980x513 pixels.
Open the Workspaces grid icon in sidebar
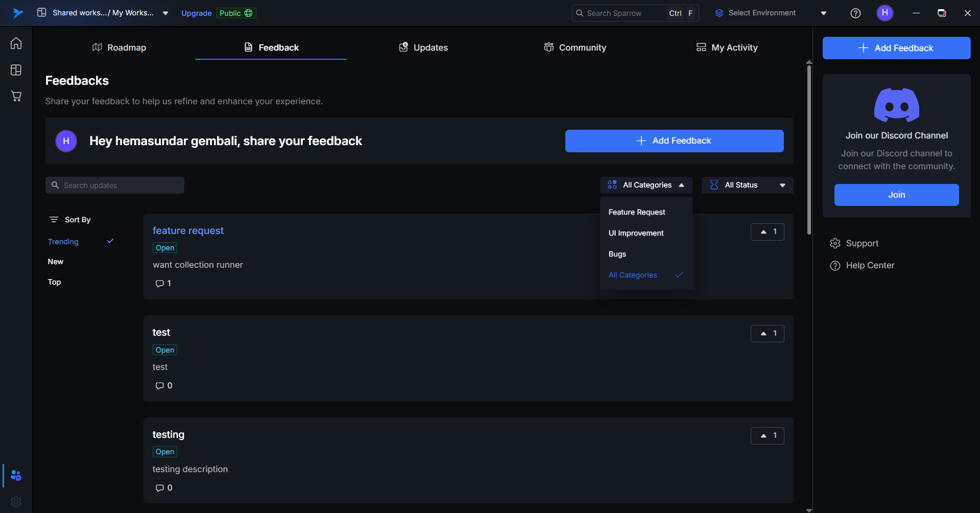pos(16,70)
